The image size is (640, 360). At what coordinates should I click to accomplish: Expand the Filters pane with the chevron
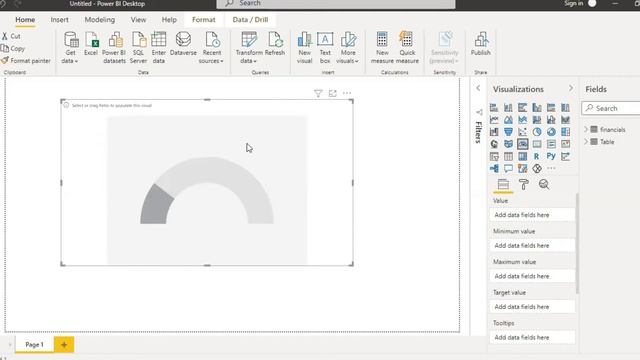coord(478,88)
